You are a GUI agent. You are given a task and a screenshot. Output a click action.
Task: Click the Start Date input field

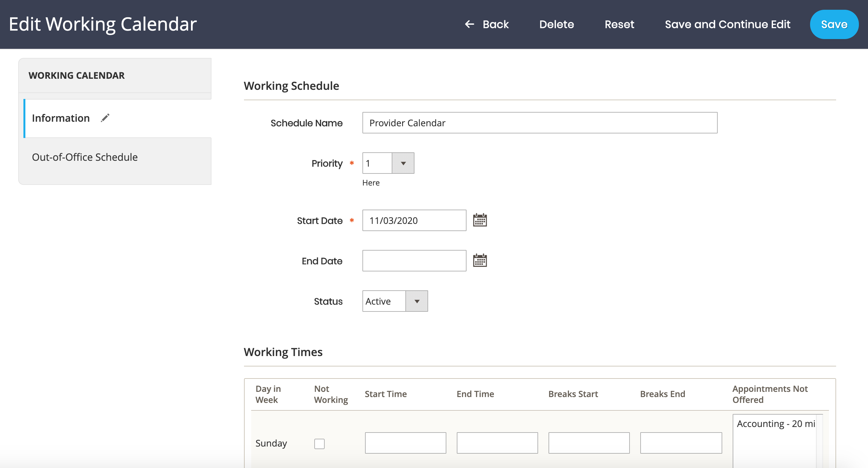414,221
